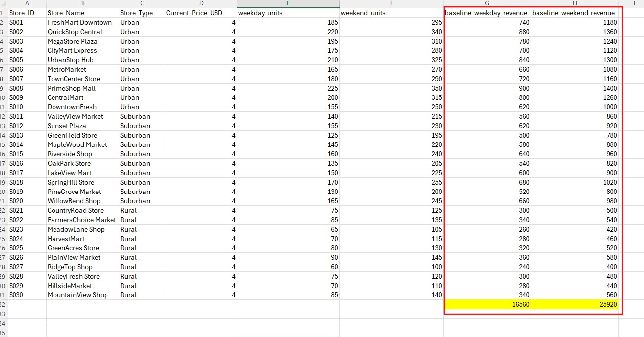Viewport: 644px width, 337px height.
Task: Select the FarmersChoice Market cell
Action: click(x=82, y=220)
